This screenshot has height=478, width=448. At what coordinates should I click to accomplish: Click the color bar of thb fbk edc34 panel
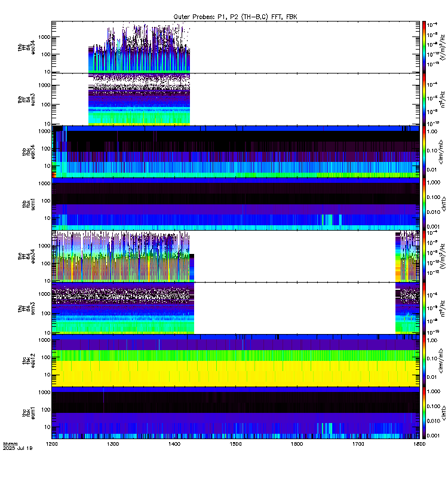[x=424, y=152]
